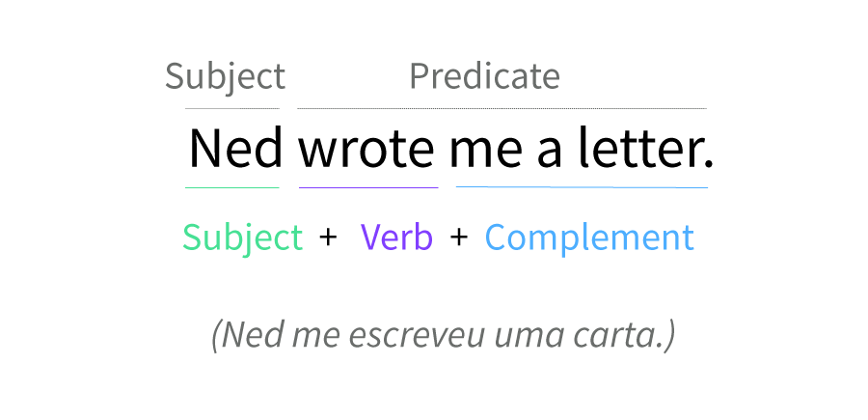Click the blue underline beneath "me a letter"

click(x=582, y=187)
